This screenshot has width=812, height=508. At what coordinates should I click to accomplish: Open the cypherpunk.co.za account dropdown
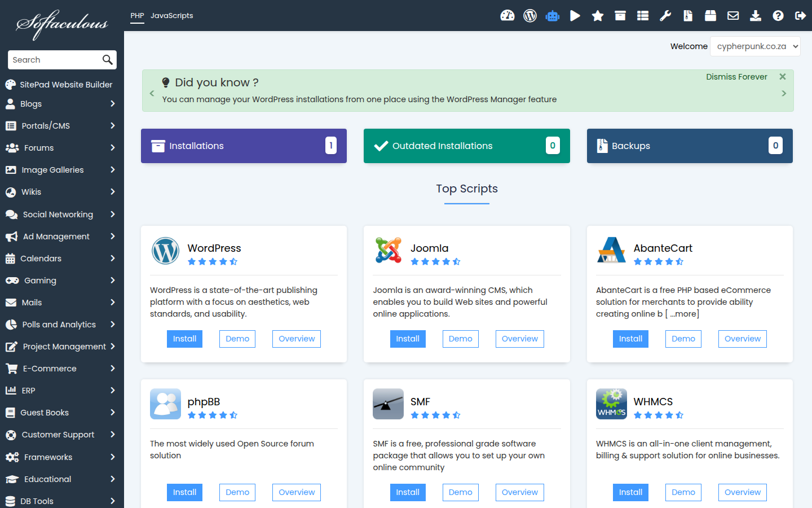point(755,46)
